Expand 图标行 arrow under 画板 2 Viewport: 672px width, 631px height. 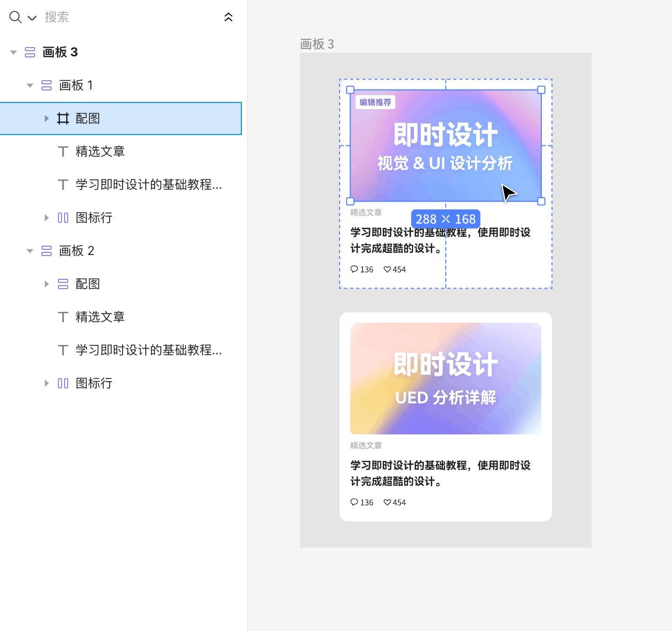pyautogui.click(x=47, y=383)
